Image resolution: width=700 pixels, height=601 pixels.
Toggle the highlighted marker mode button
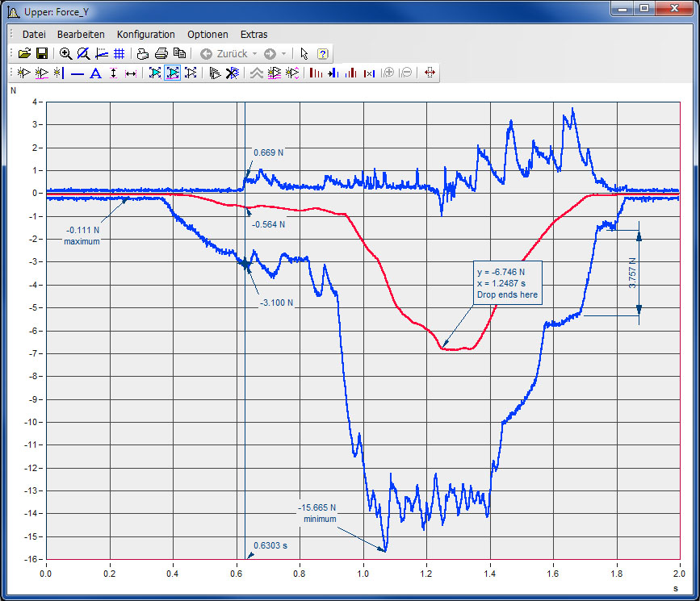point(173,73)
